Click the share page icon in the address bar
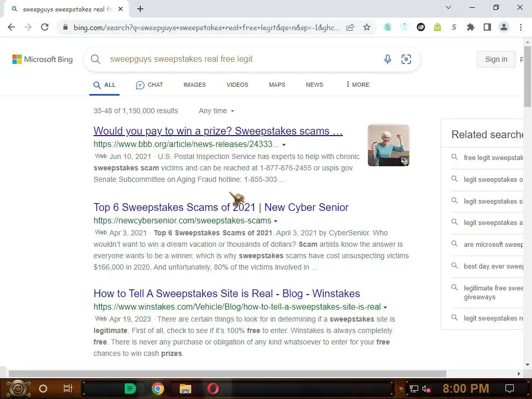532x399 pixels. pyautogui.click(x=350, y=27)
